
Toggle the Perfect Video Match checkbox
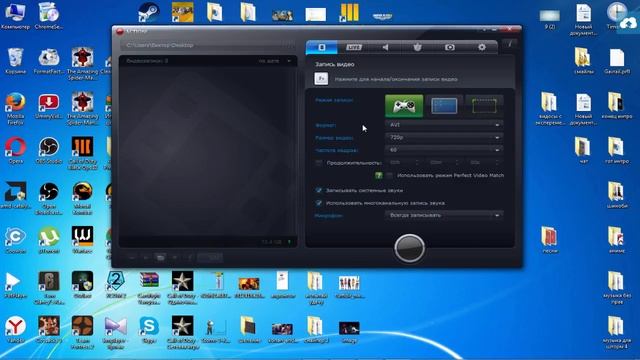coord(390,176)
